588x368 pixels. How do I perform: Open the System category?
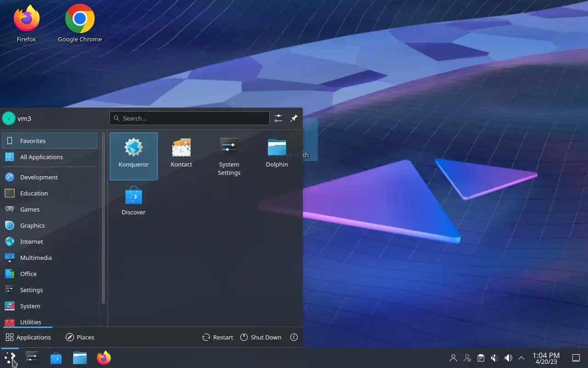[x=50, y=306]
